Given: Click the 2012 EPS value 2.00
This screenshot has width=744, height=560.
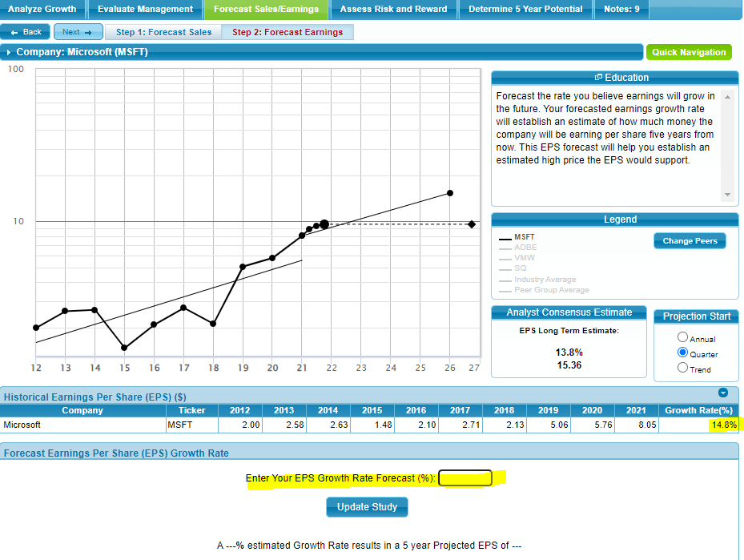Looking at the screenshot, I should [x=240, y=425].
